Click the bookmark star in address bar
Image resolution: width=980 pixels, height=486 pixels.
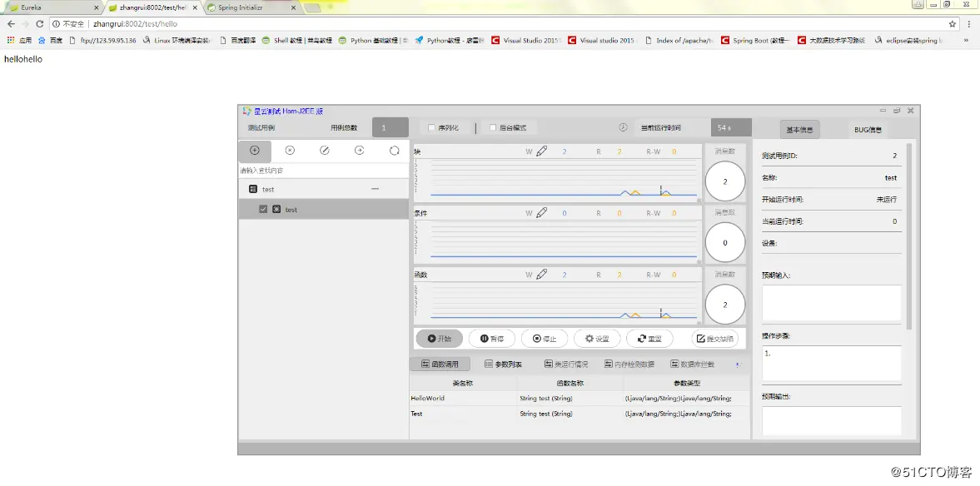point(953,24)
